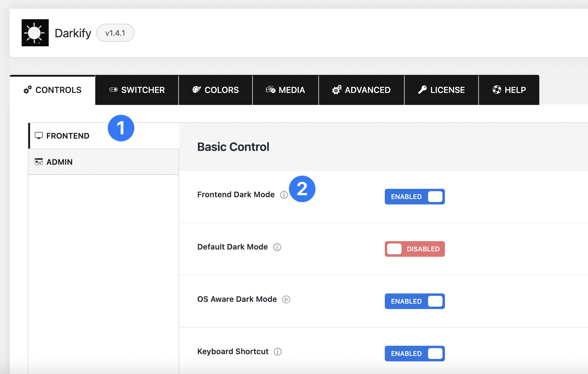Go to the Advanced tab
The image size is (588, 374).
coord(361,90)
